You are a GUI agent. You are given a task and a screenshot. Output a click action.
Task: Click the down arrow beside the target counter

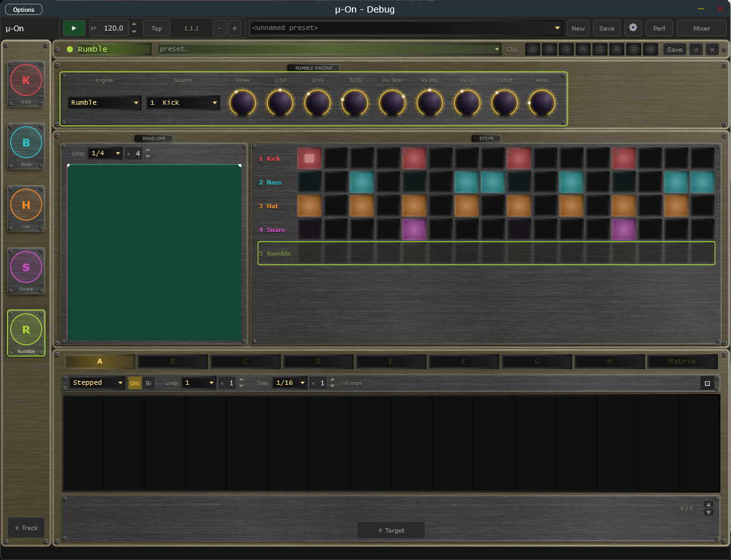pyautogui.click(x=708, y=513)
